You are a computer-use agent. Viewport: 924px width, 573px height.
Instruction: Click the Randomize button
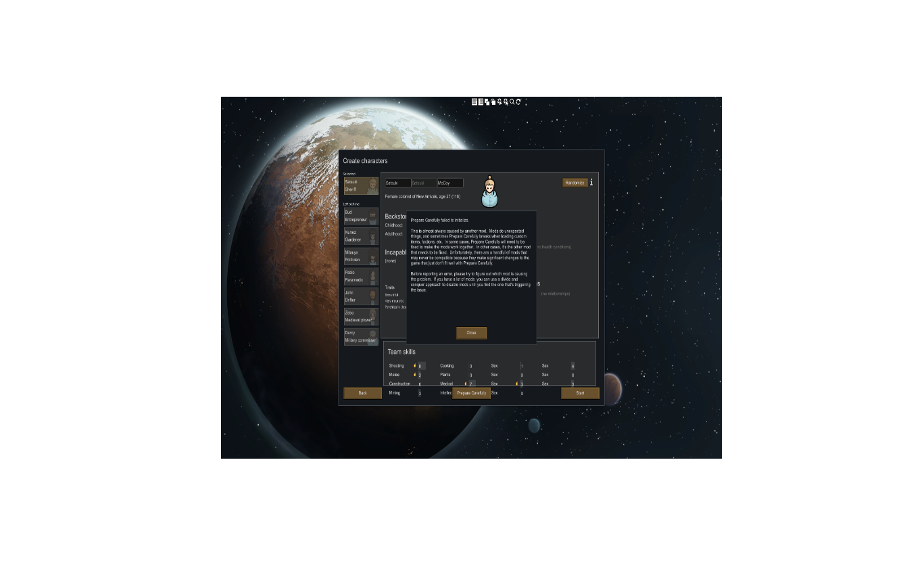tap(575, 183)
